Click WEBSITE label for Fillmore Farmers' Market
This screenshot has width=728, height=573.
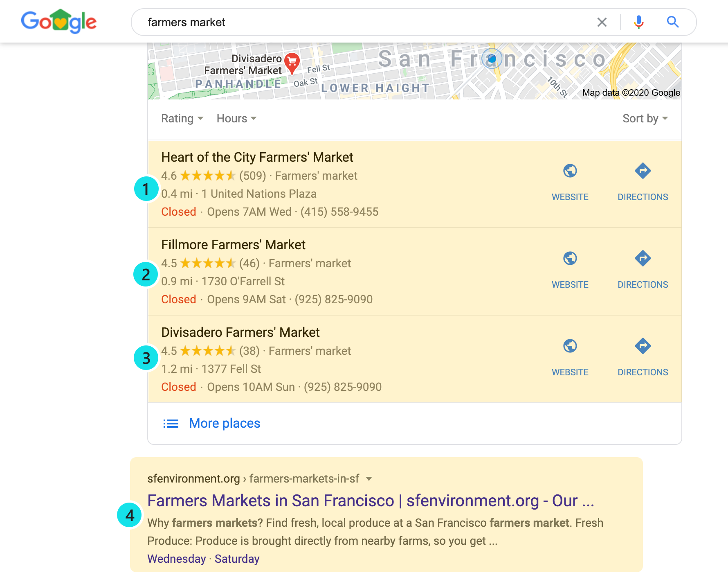point(570,285)
